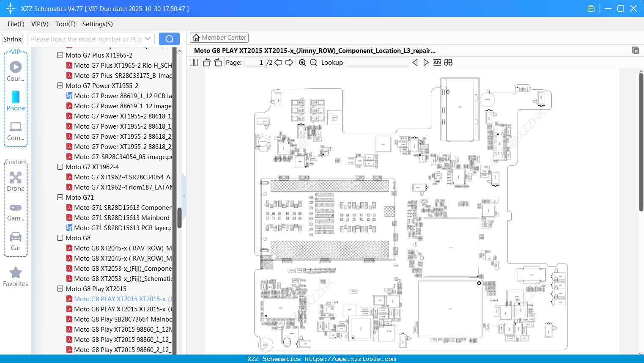Screen dimensions: 644x363
Task: Select Moto G7 XT1962-4 riom187_LATAM file
Action: pyautogui.click(x=119, y=187)
